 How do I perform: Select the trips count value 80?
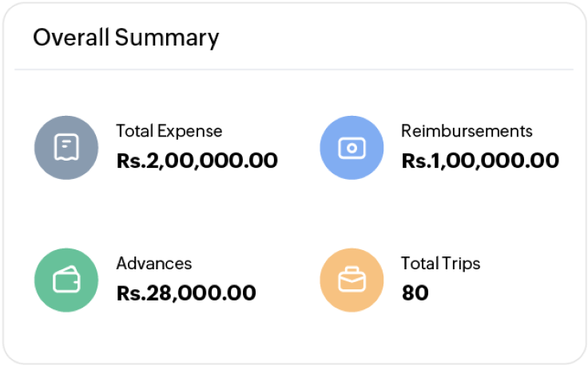pos(415,293)
